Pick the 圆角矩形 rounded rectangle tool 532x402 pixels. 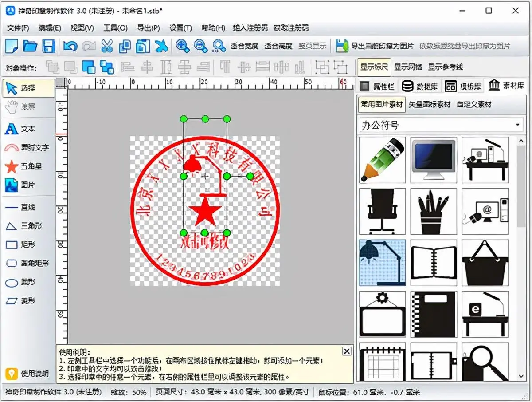tap(27, 264)
